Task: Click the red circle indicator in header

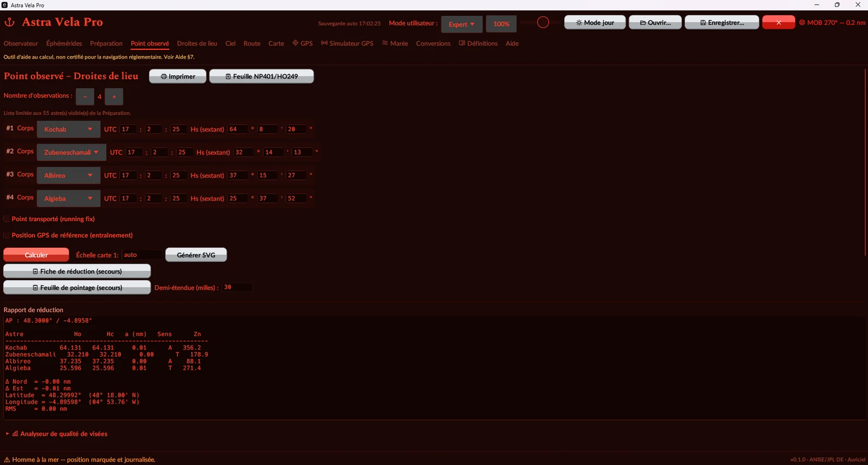Action: [543, 22]
